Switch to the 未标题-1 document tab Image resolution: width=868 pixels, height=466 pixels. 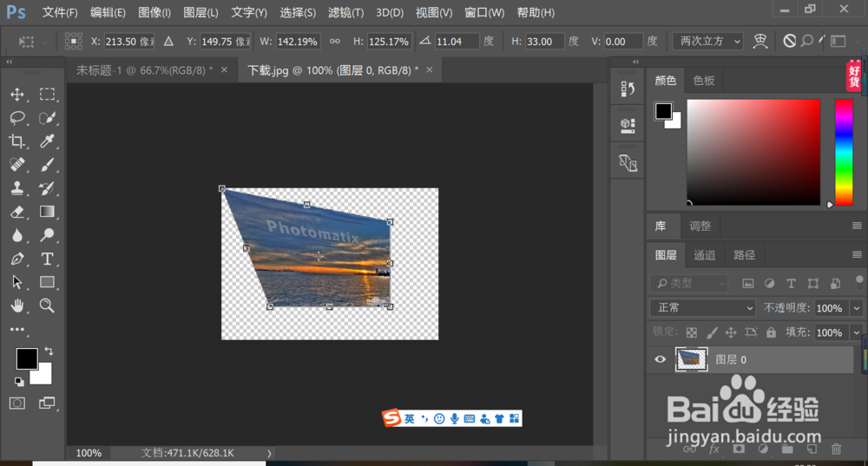pyautogui.click(x=144, y=70)
